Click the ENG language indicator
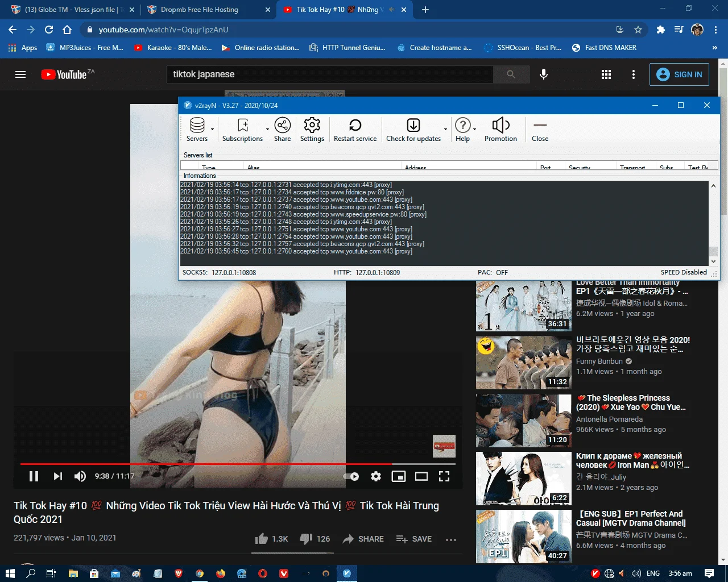Image resolution: width=728 pixels, height=582 pixels. [653, 573]
